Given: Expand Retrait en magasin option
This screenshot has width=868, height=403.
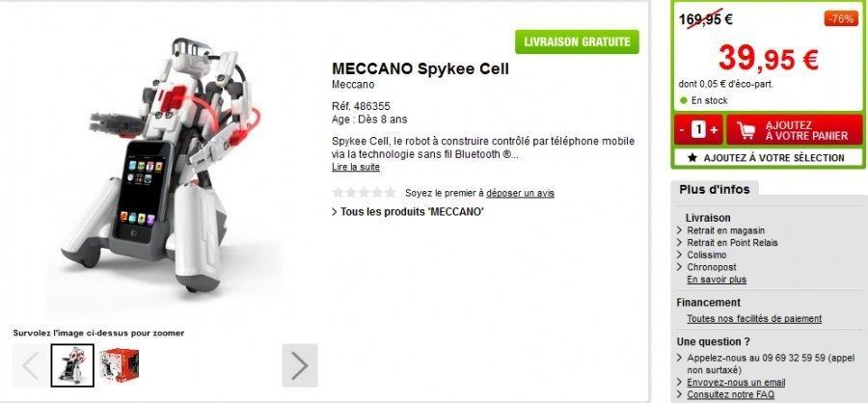Looking at the screenshot, I should point(725,230).
